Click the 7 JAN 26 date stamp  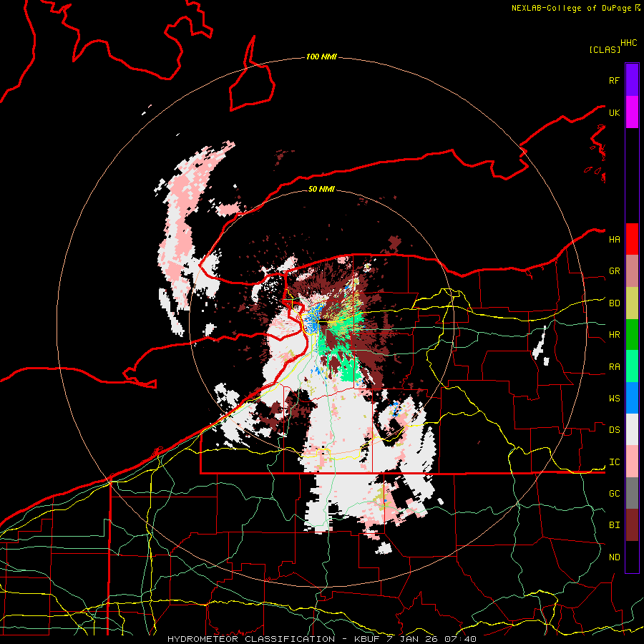click(414, 639)
